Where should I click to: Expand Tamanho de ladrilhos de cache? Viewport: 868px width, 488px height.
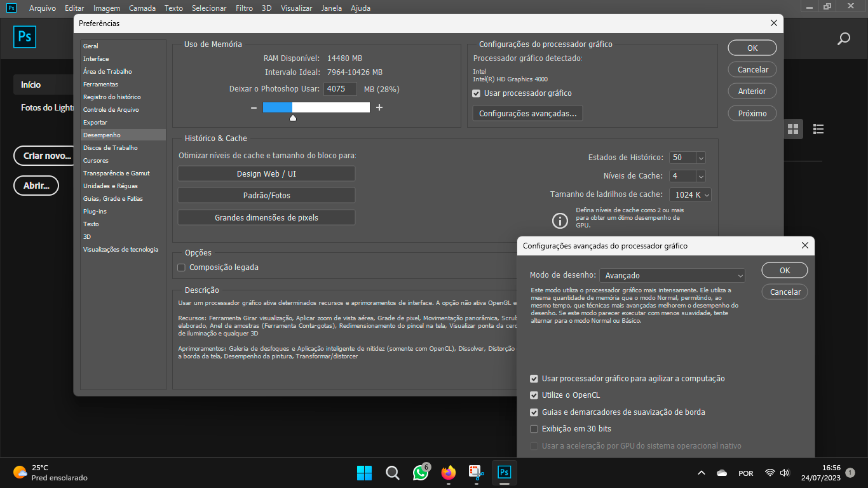click(690, 195)
